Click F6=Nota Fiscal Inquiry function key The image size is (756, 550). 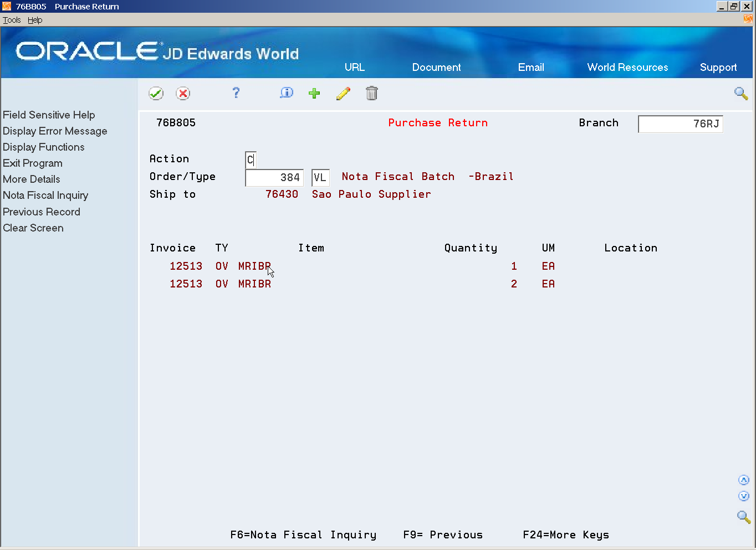[x=303, y=535]
